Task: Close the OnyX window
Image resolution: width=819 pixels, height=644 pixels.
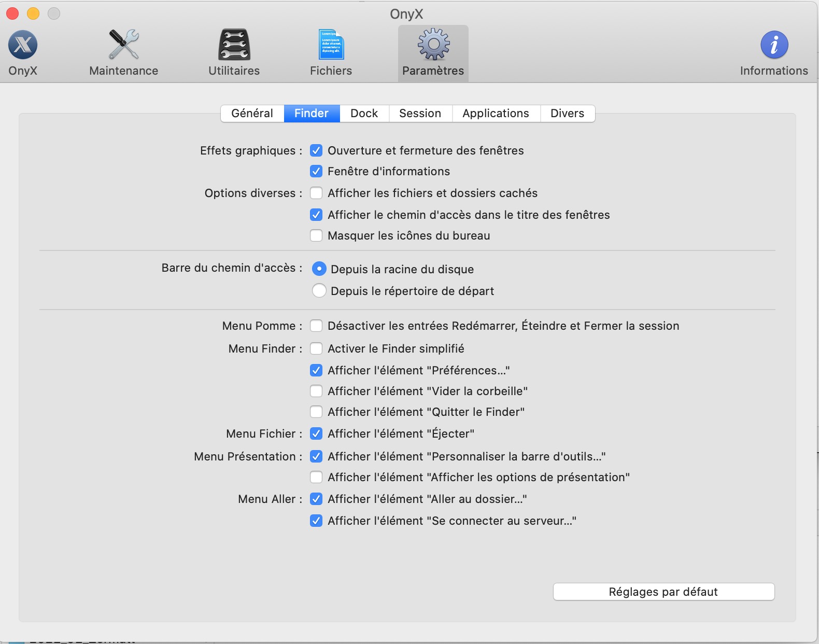Action: [12, 13]
